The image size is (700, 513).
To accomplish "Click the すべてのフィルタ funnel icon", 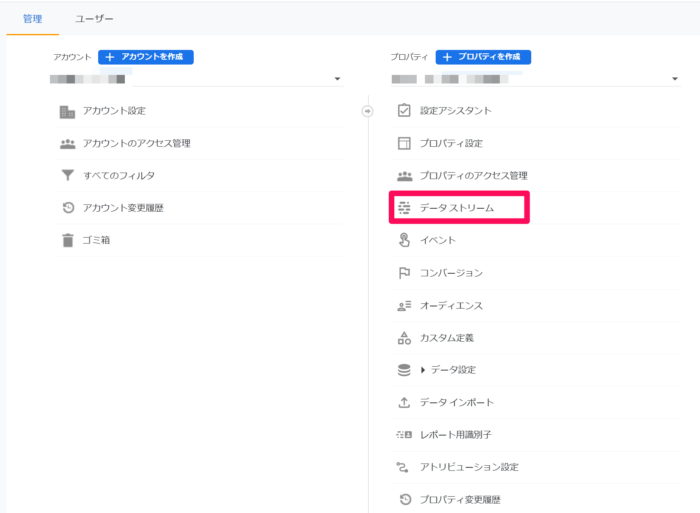I will [67, 175].
